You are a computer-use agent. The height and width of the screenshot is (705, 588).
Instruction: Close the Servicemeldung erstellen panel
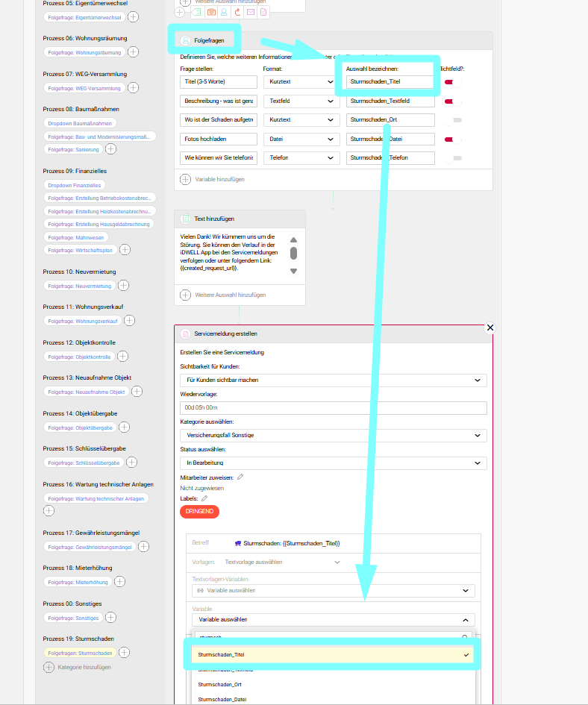tap(490, 328)
